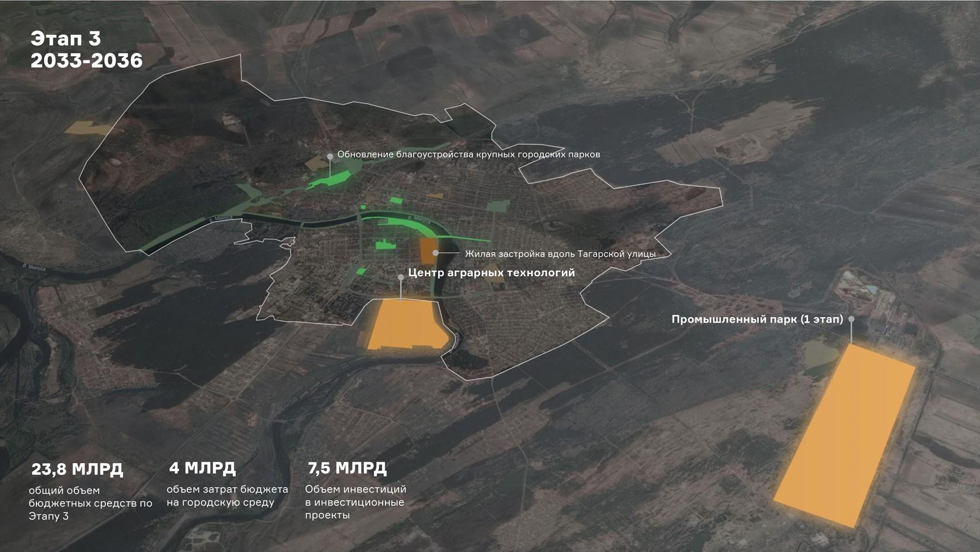Open 'Жилая застройка вдоль Тагарской улицы' label
Image resolution: width=980 pixels, height=552 pixels.
point(560,254)
